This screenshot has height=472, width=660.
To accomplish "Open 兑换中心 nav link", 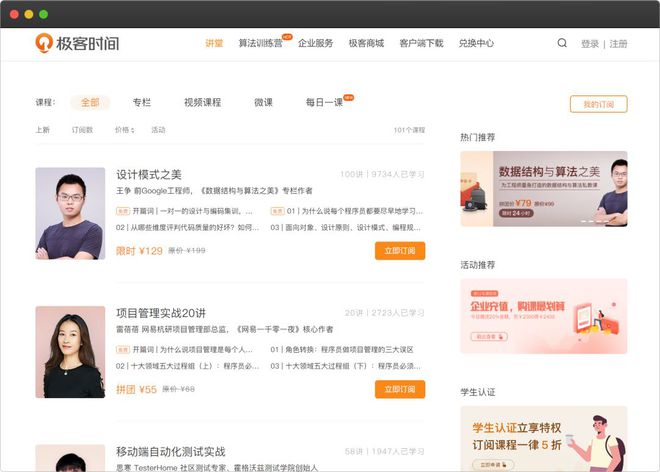I will tap(476, 43).
